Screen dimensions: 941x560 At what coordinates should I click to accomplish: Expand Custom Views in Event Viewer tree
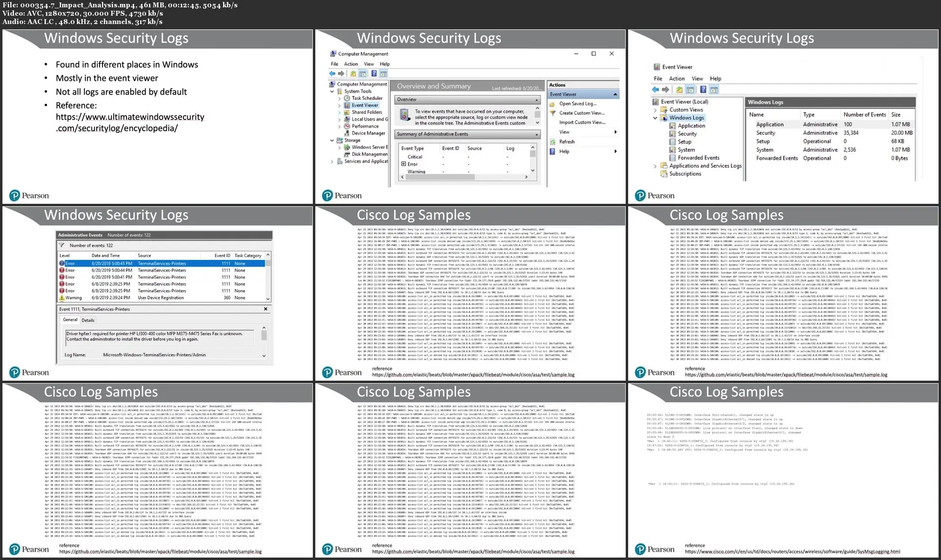[655, 110]
